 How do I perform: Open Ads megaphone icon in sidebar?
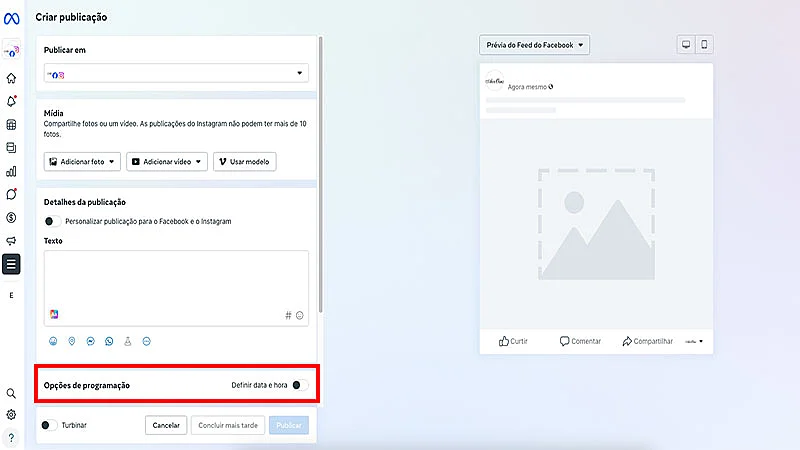tap(11, 241)
